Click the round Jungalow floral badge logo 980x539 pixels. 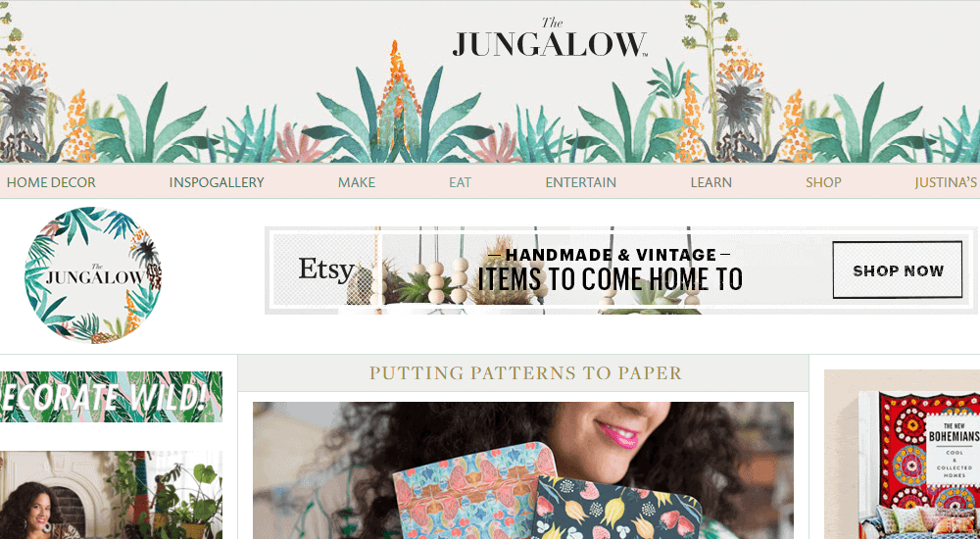pyautogui.click(x=93, y=274)
